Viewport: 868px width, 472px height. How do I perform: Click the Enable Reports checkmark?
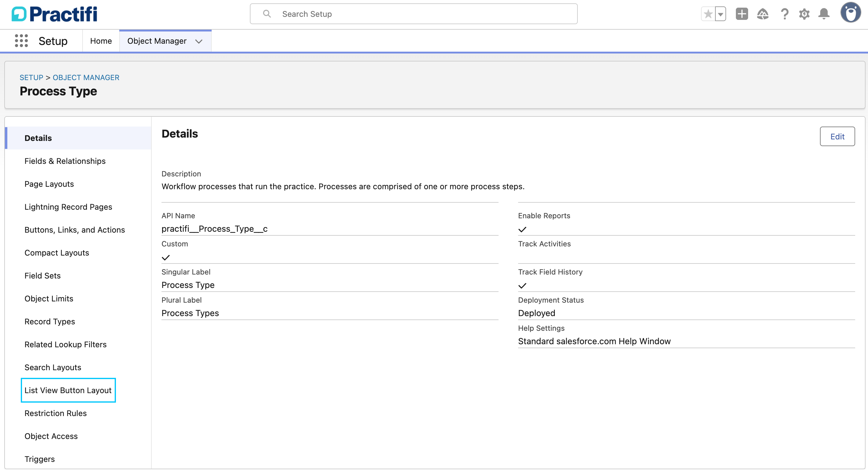point(522,230)
